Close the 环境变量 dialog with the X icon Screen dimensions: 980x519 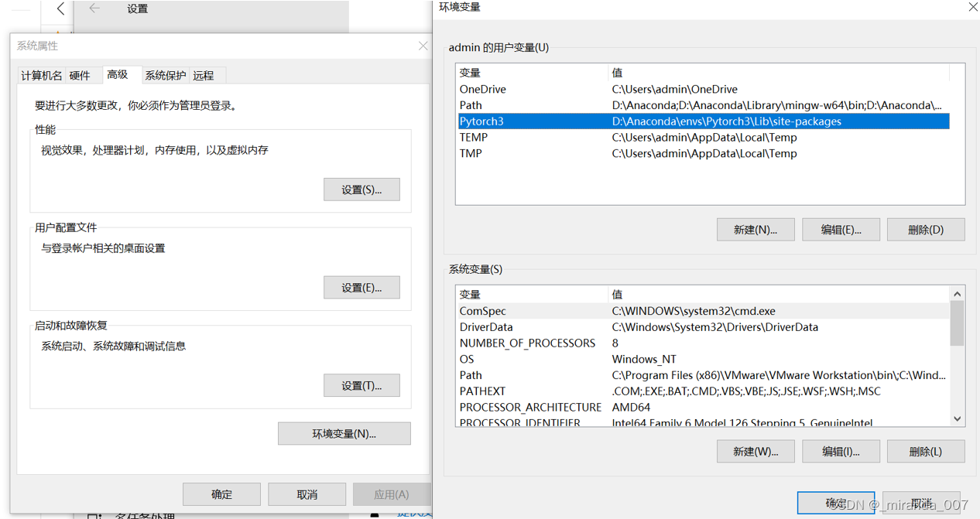tap(973, 7)
